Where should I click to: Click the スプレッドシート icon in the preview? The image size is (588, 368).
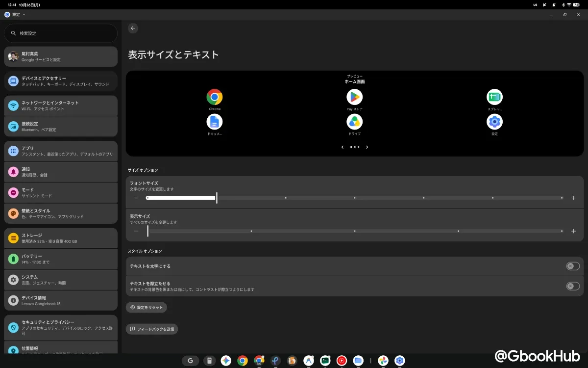(x=494, y=97)
